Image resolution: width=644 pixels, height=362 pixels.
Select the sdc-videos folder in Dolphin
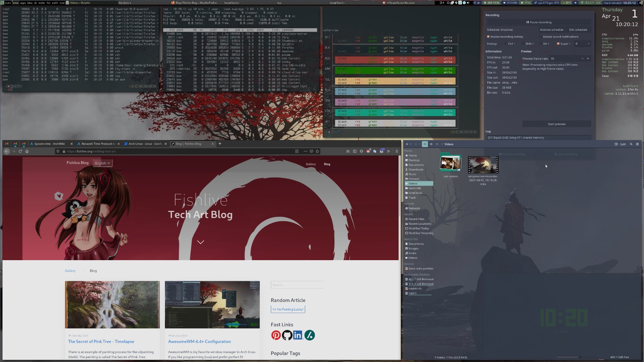[451, 163]
